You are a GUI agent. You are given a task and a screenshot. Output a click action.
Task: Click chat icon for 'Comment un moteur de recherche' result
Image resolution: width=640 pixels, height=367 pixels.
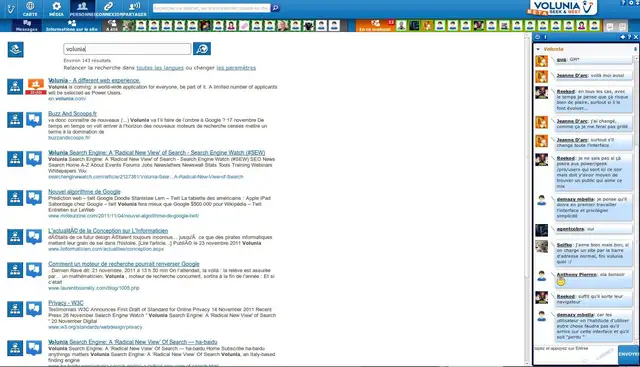point(34,270)
